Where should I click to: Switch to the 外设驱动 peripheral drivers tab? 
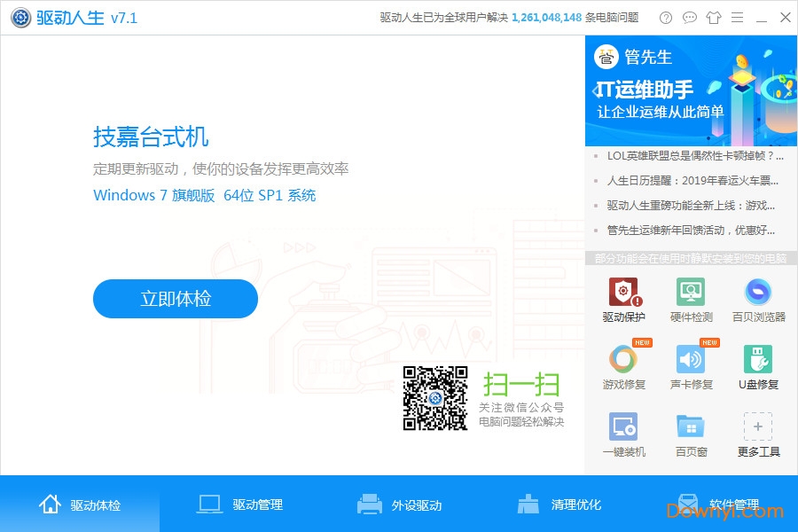(x=408, y=504)
